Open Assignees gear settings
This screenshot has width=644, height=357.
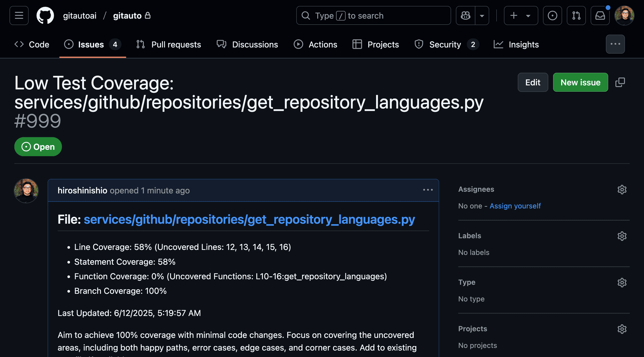tap(622, 189)
